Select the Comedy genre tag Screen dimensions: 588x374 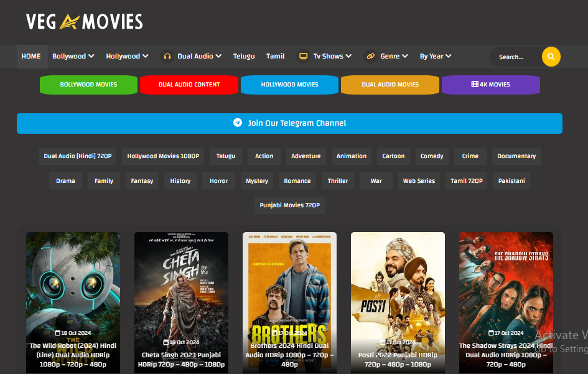432,156
